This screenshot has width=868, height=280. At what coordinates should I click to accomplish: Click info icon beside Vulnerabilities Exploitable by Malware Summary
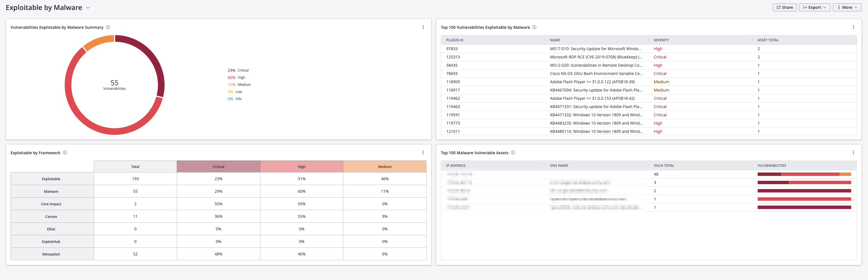[x=108, y=27]
